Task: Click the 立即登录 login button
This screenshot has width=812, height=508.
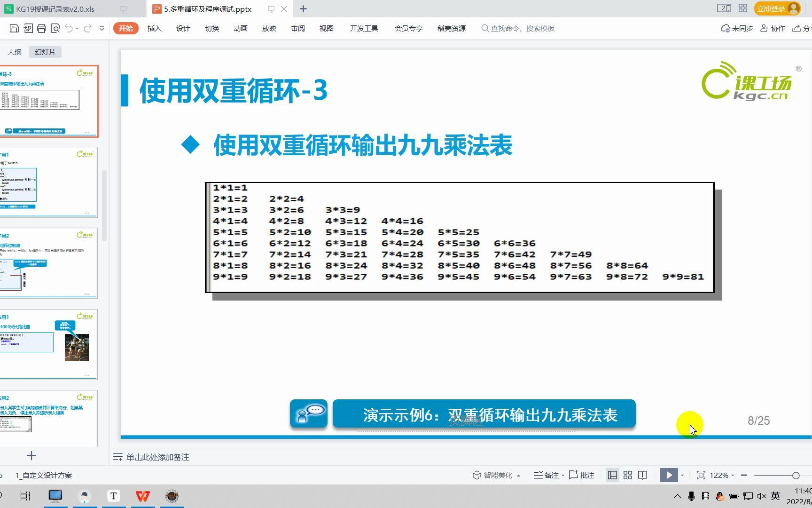Action: (772, 8)
